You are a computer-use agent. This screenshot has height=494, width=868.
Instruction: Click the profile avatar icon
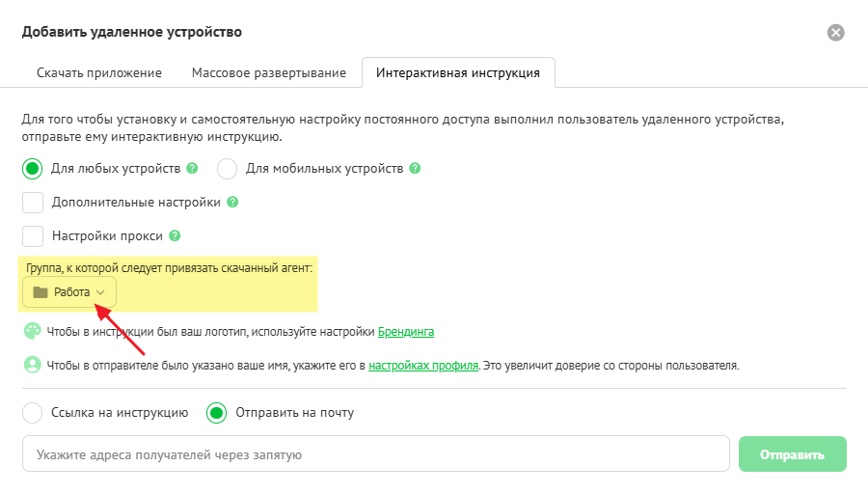point(33,366)
